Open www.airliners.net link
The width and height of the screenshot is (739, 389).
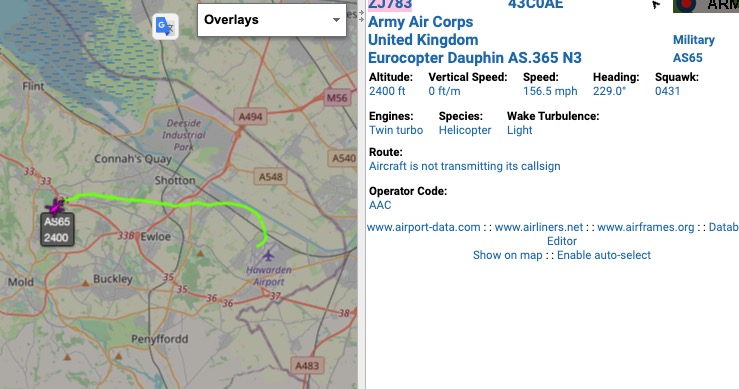[x=539, y=227]
